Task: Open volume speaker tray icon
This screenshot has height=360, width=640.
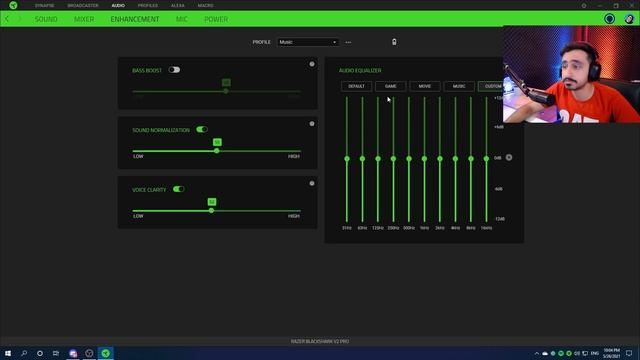Action: point(577,353)
